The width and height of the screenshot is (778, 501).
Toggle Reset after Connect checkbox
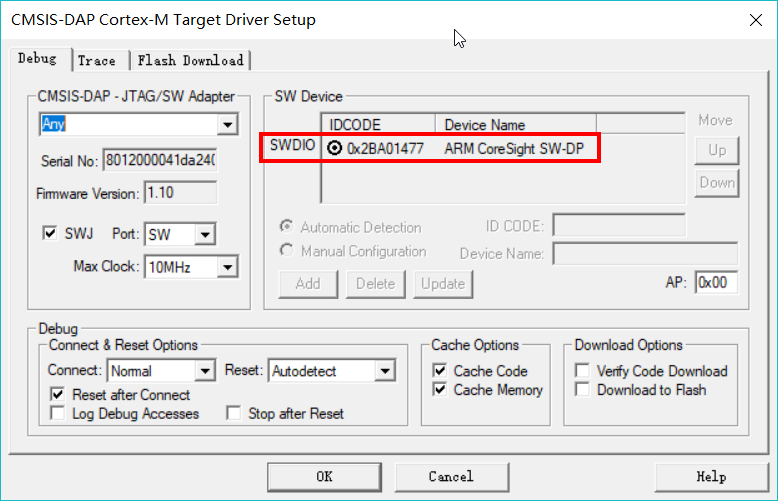click(x=58, y=394)
